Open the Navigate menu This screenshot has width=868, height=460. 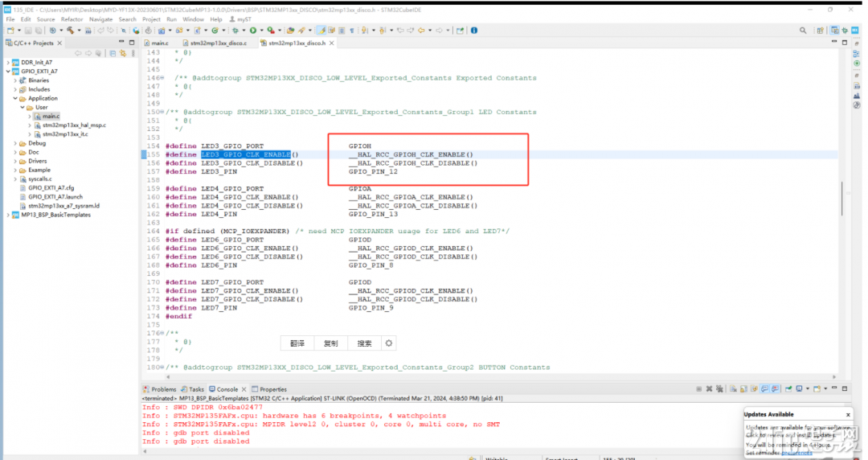pyautogui.click(x=100, y=19)
